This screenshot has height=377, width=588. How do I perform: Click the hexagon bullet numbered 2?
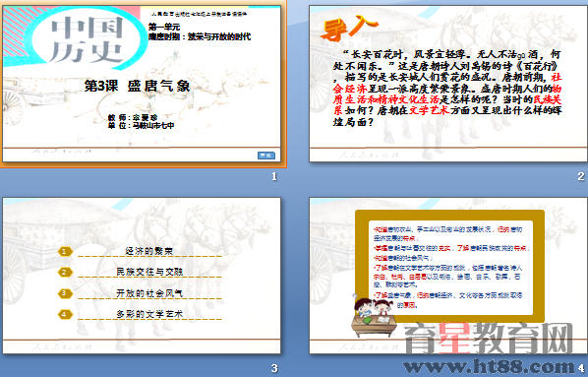65,273
